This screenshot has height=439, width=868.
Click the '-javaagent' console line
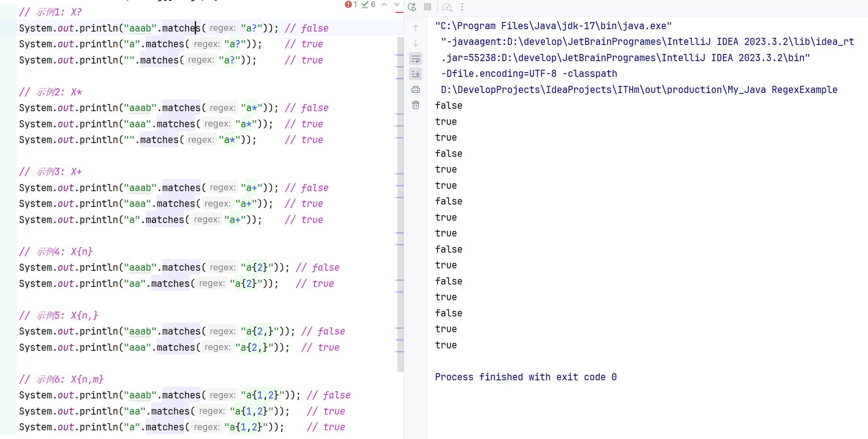(x=648, y=42)
